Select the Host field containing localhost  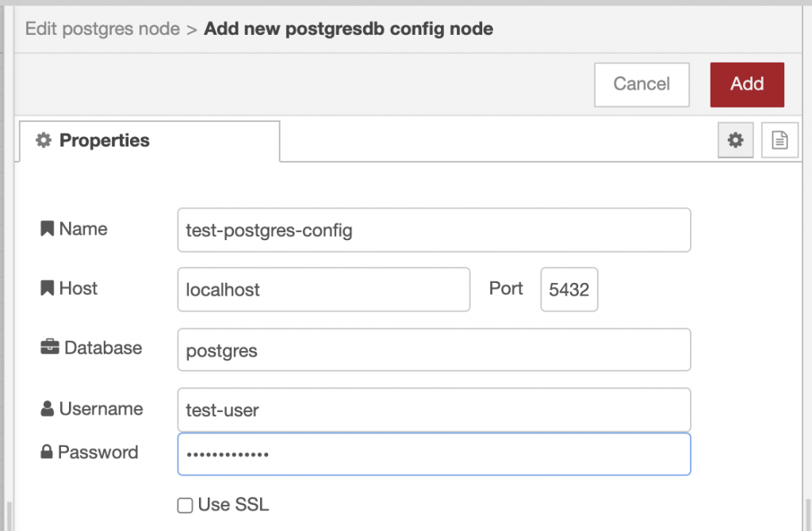click(x=324, y=289)
